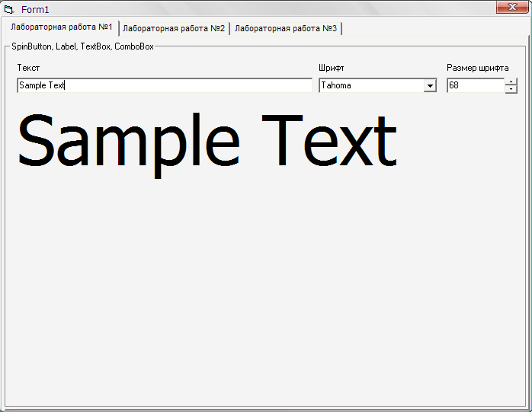Click the large Sample Text label
Image resolution: width=532 pixels, height=412 pixels.
(207, 144)
